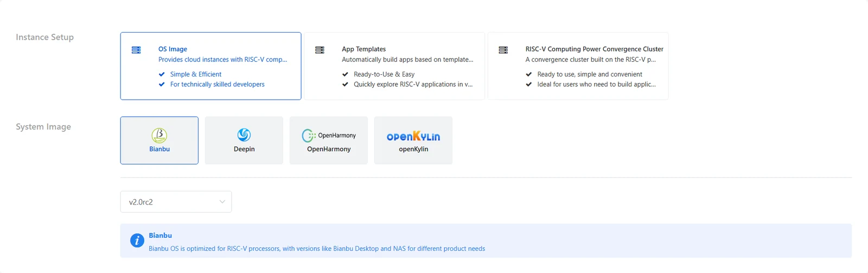Click the chevron arrow of the version selector
The width and height of the screenshot is (868, 273).
[222, 202]
